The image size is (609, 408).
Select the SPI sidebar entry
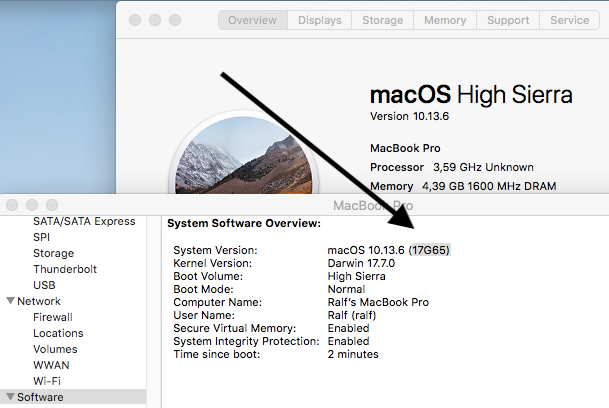[42, 237]
